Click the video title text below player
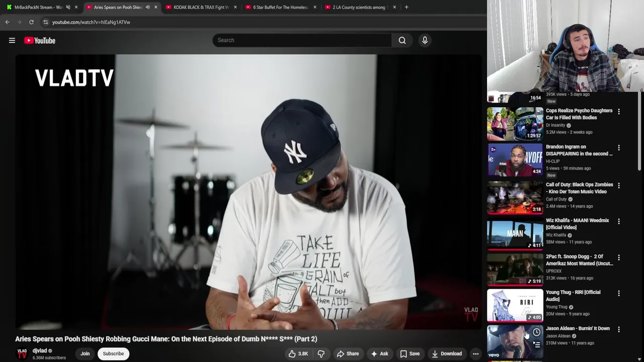 click(x=166, y=339)
